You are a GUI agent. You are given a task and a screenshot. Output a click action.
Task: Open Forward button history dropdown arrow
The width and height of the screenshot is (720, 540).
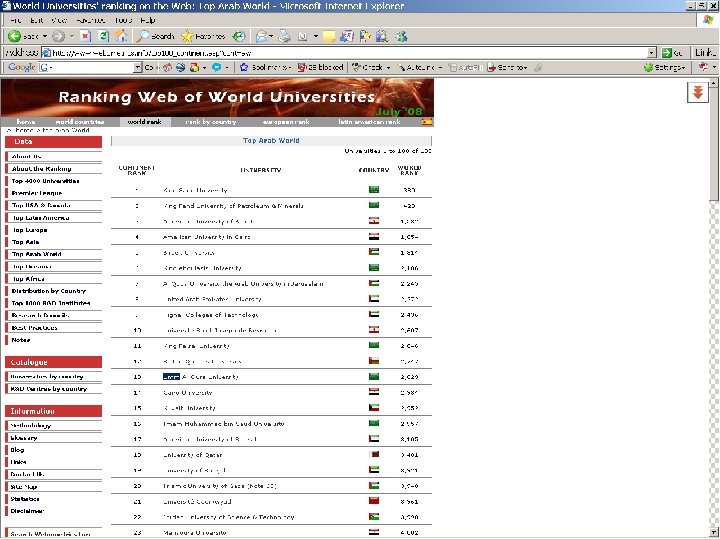[72, 36]
